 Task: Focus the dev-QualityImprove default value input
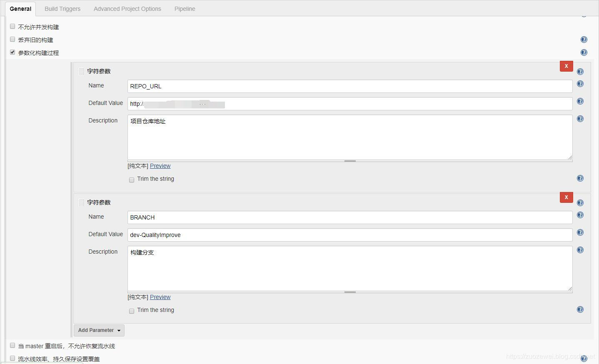[350, 235]
